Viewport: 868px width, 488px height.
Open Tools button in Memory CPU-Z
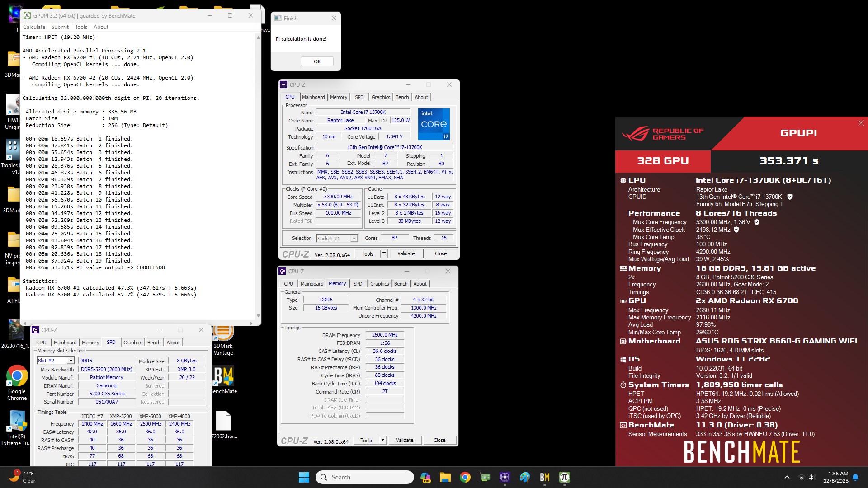tap(366, 440)
